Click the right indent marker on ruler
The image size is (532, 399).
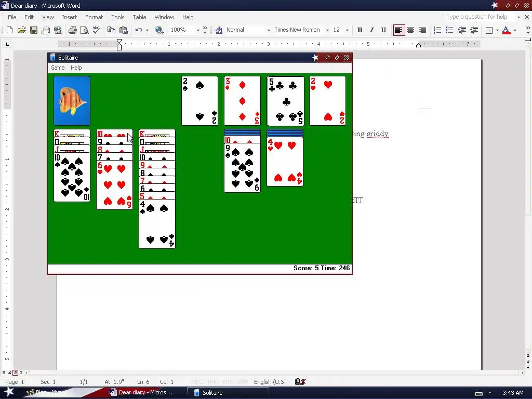418,46
